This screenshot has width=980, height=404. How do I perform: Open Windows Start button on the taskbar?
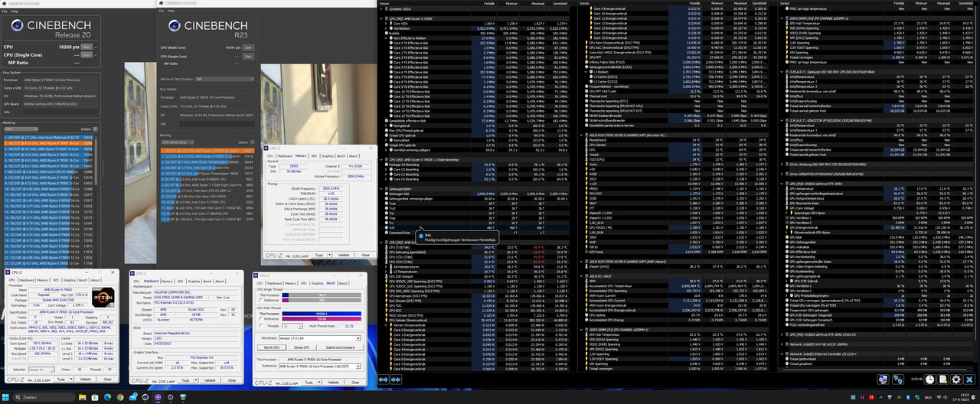click(7, 396)
